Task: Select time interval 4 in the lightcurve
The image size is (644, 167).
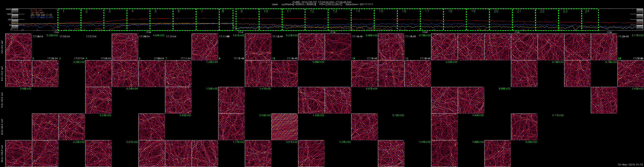Action: (x=138, y=20)
